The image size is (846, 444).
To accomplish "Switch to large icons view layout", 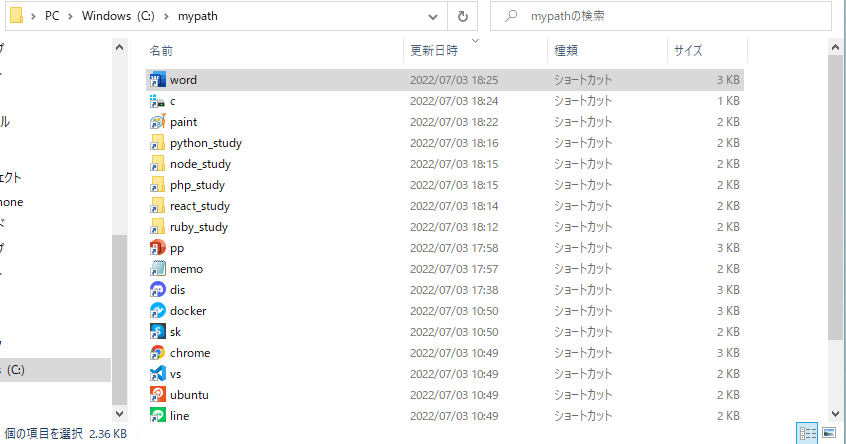I will pos(829,433).
